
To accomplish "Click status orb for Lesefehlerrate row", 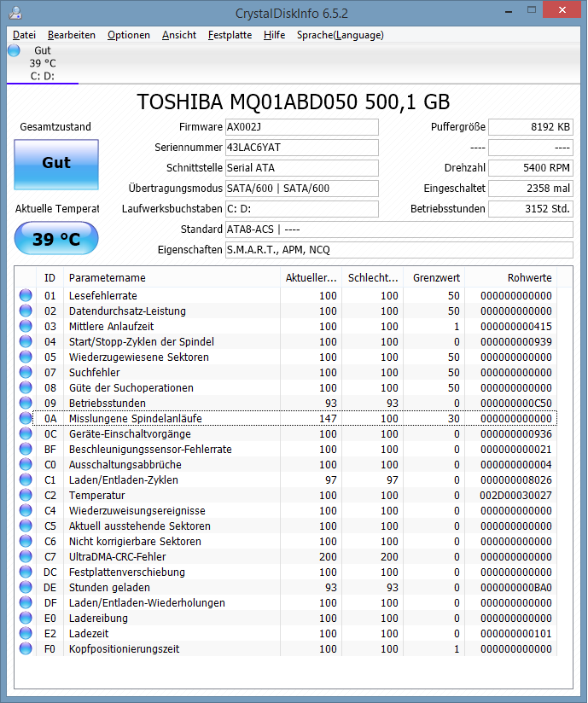I will point(26,295).
